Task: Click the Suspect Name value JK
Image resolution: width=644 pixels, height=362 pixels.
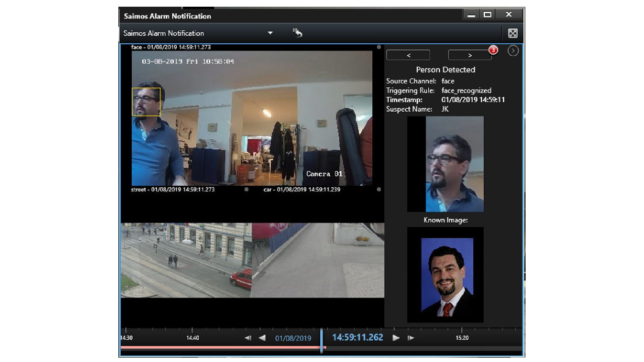Action: 445,109
